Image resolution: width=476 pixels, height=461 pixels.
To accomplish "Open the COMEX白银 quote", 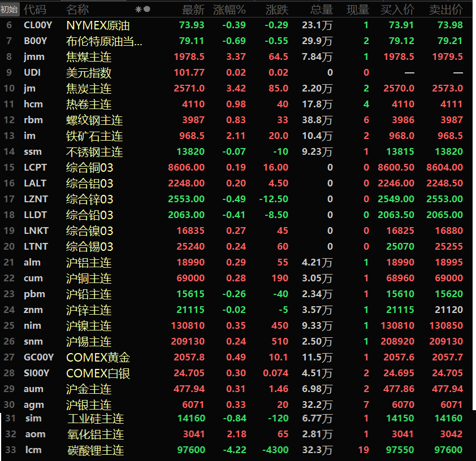I will pos(98,373).
